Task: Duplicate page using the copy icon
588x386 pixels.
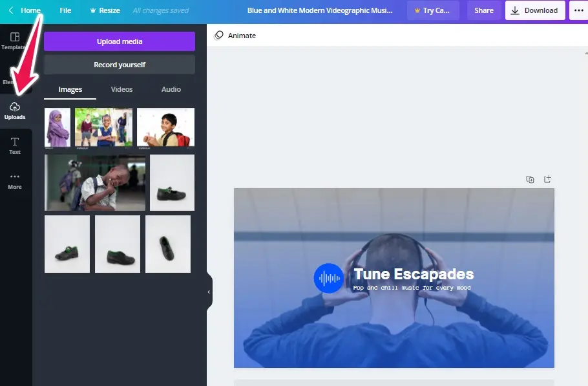Action: pos(530,179)
